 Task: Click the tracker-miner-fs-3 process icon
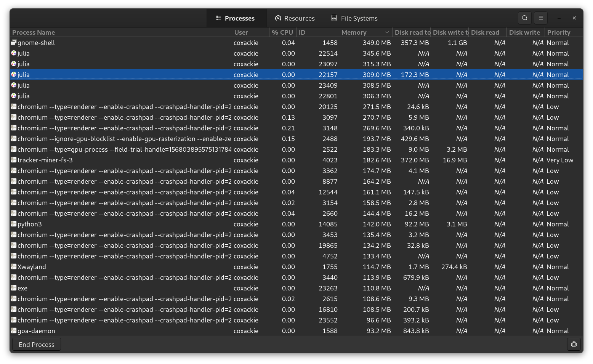[x=13, y=160]
